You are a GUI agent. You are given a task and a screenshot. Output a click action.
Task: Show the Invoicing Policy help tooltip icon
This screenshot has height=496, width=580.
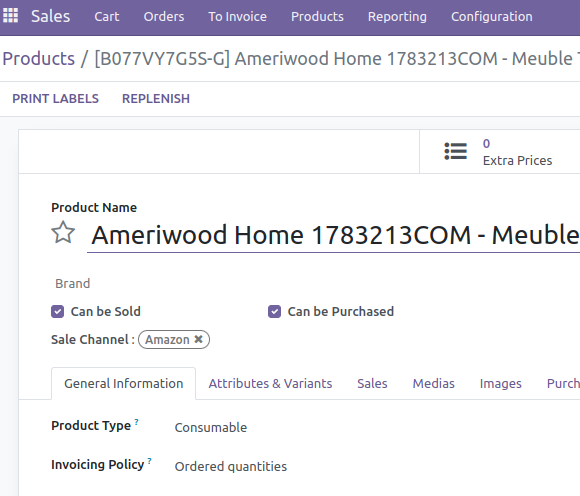click(149, 460)
